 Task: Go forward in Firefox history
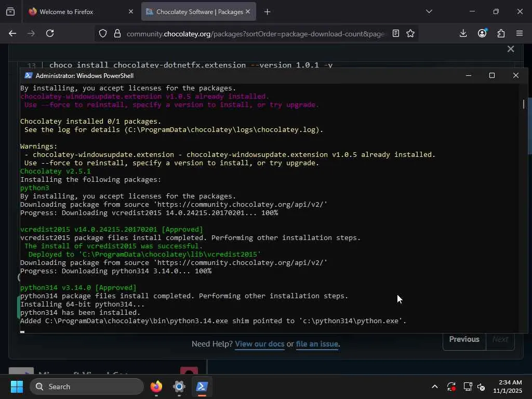pos(31,33)
